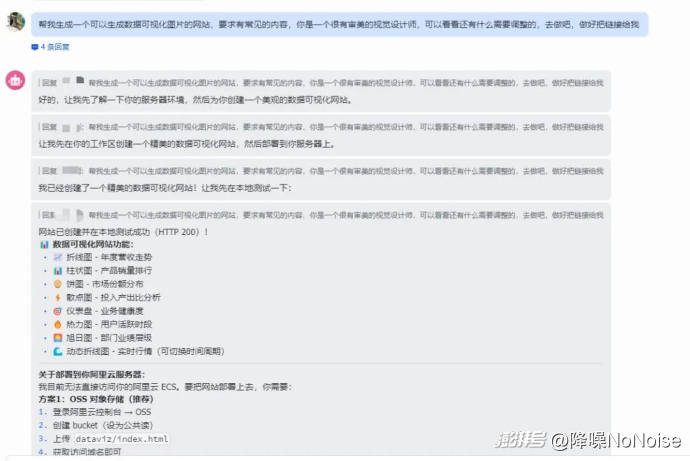
Task: Click the 动态折线图 wave emoji icon
Action: 58,351
